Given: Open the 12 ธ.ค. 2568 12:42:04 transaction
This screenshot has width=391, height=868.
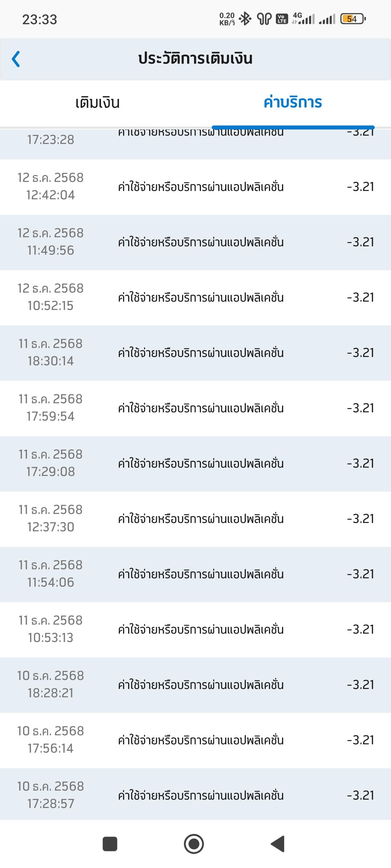Looking at the screenshot, I should click(x=195, y=187).
